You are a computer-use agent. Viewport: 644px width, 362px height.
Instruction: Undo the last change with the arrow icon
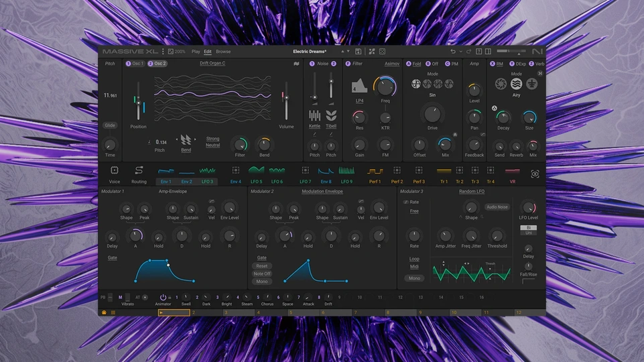pyautogui.click(x=453, y=52)
